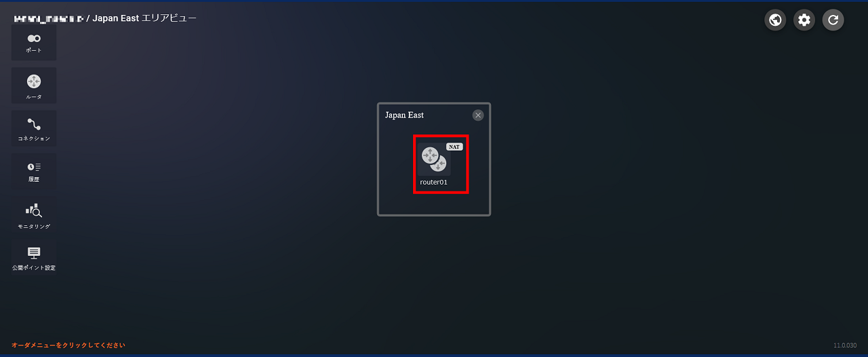This screenshot has width=868, height=357.
Task: Select the ルータ router icon in sidebar
Action: pyautogui.click(x=34, y=81)
